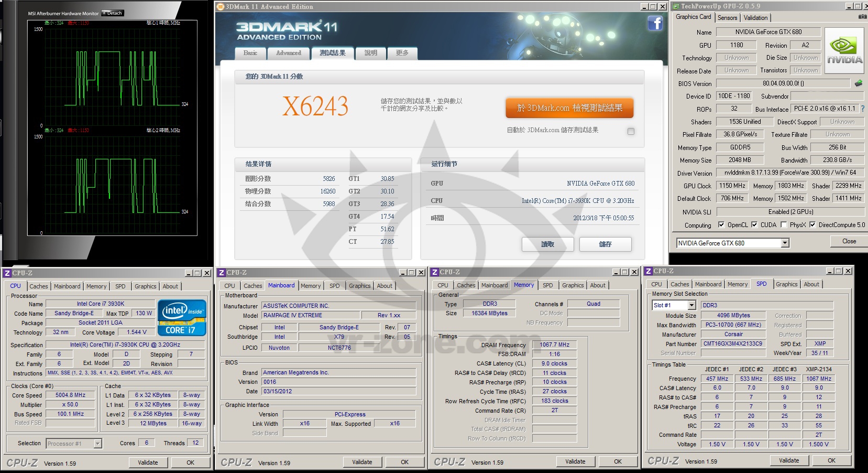Click the GPU Clock value 1150 MHz
The height and width of the screenshot is (473, 868).
coord(732,186)
